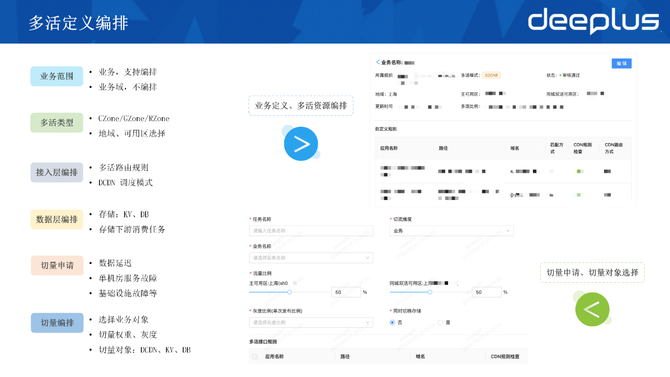Click the 同城双活可用区 ratio slider handle
The image size is (670, 377).
pos(430,292)
